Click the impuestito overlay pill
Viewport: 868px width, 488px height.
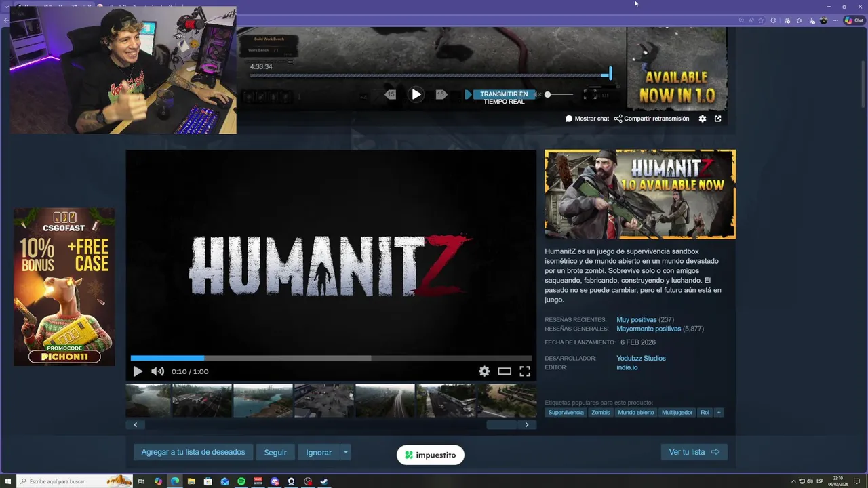(431, 455)
